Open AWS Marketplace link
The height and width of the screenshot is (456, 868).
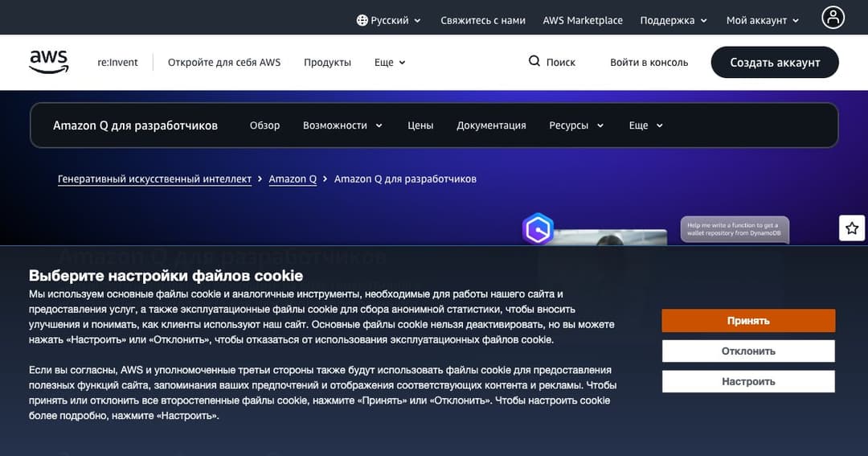pos(583,20)
